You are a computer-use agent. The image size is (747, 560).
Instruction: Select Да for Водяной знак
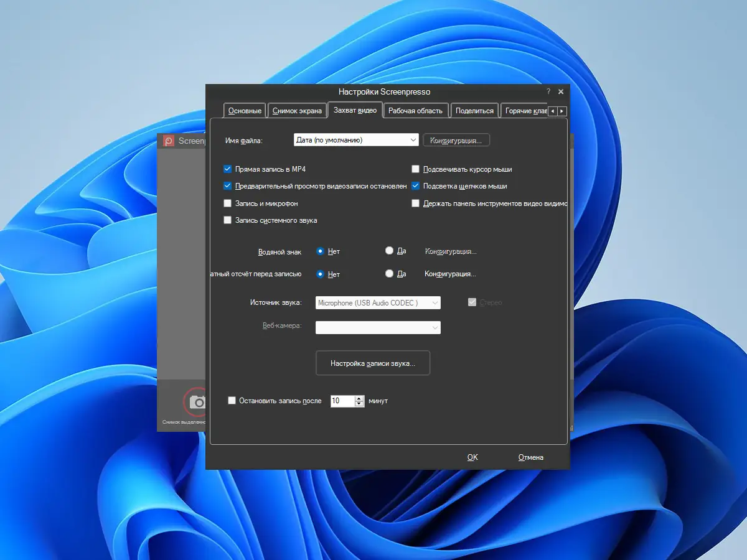point(389,251)
